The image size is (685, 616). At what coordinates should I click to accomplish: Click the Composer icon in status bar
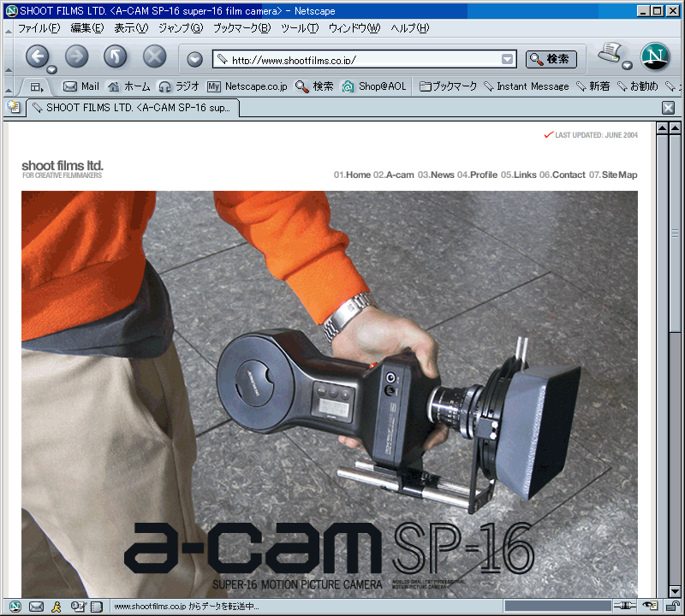point(78,607)
